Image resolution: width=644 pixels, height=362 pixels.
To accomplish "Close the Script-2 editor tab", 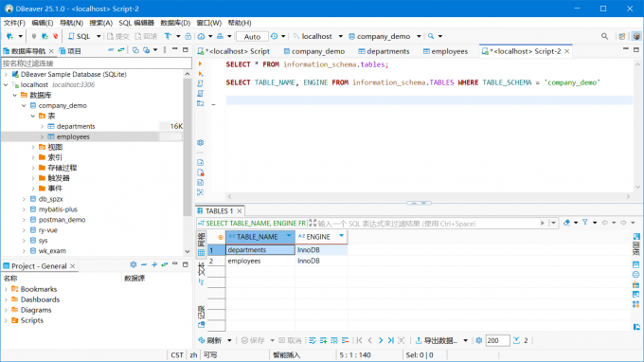I will (x=566, y=51).
